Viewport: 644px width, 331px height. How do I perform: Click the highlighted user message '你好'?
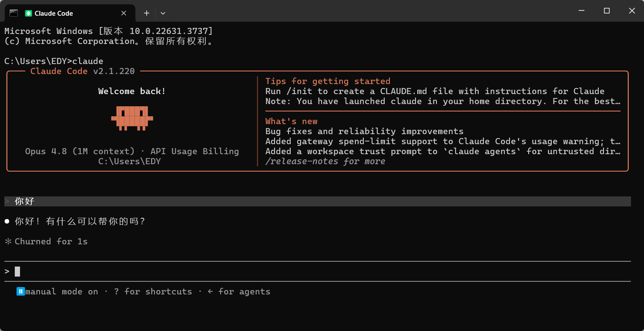tap(318, 201)
